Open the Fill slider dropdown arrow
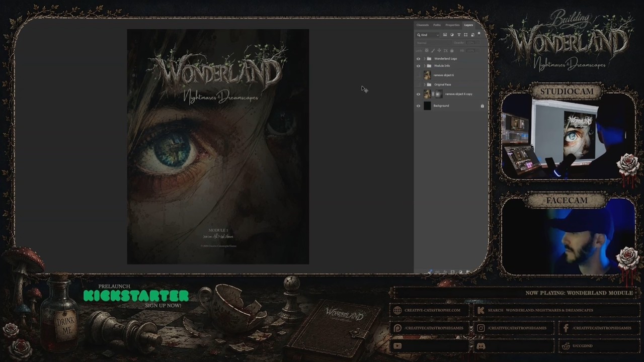 (x=478, y=50)
